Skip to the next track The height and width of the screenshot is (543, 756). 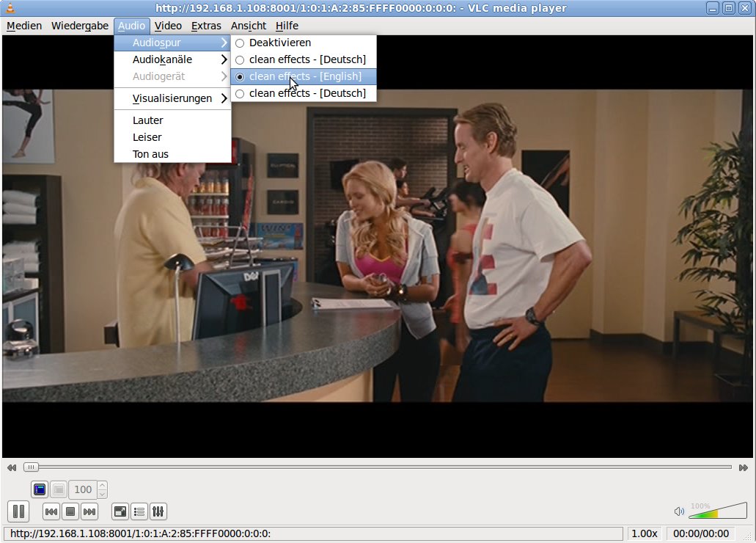(x=89, y=511)
